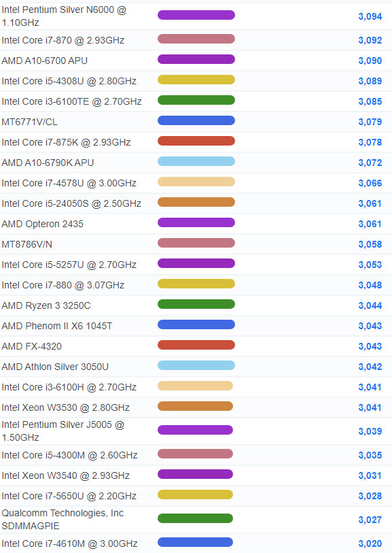
Task: Select AMD A10-6790K APU name
Action: pyautogui.click(x=48, y=163)
